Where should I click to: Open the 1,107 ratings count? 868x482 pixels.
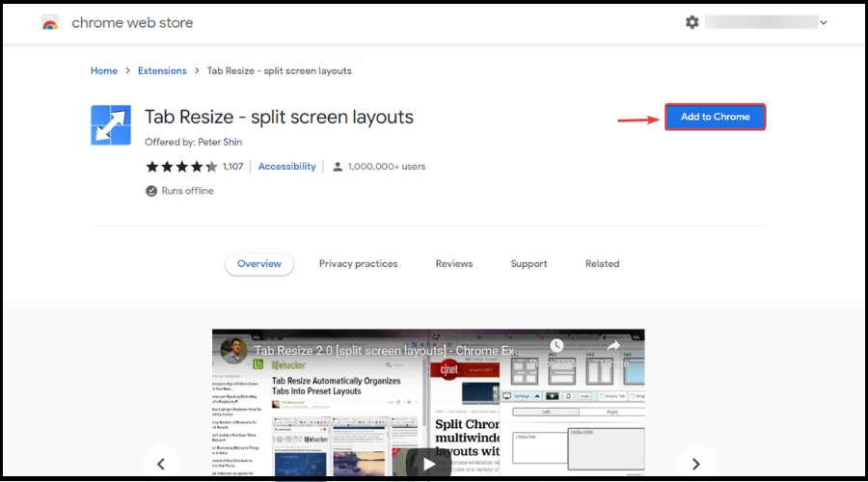232,167
